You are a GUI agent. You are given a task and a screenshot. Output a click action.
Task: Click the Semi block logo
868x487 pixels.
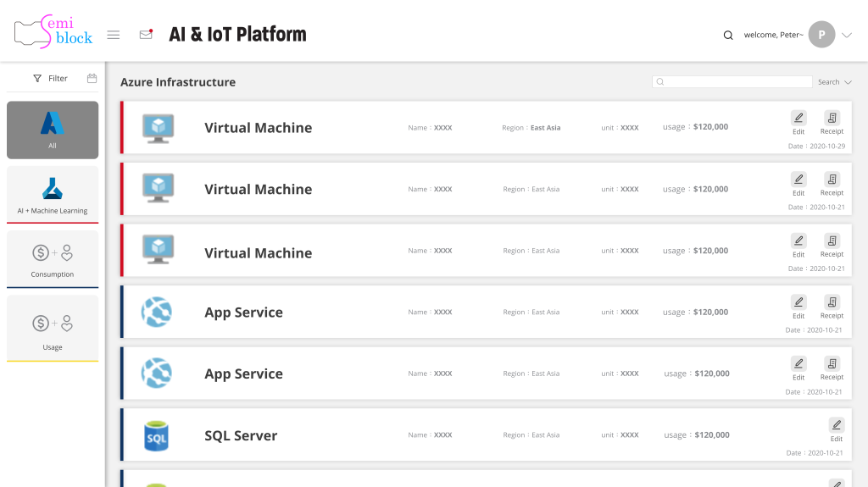click(x=53, y=31)
